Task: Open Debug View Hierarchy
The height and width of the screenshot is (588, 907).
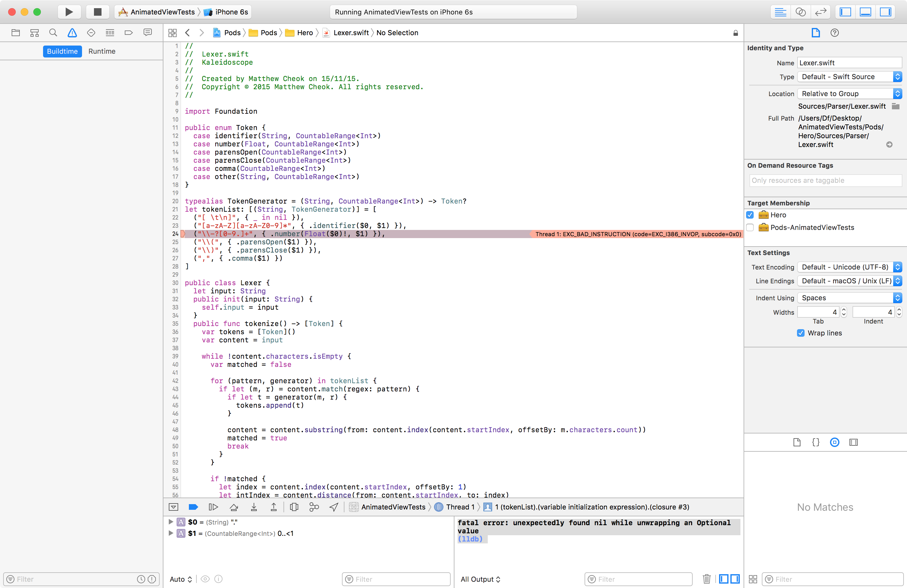Action: coord(294,507)
